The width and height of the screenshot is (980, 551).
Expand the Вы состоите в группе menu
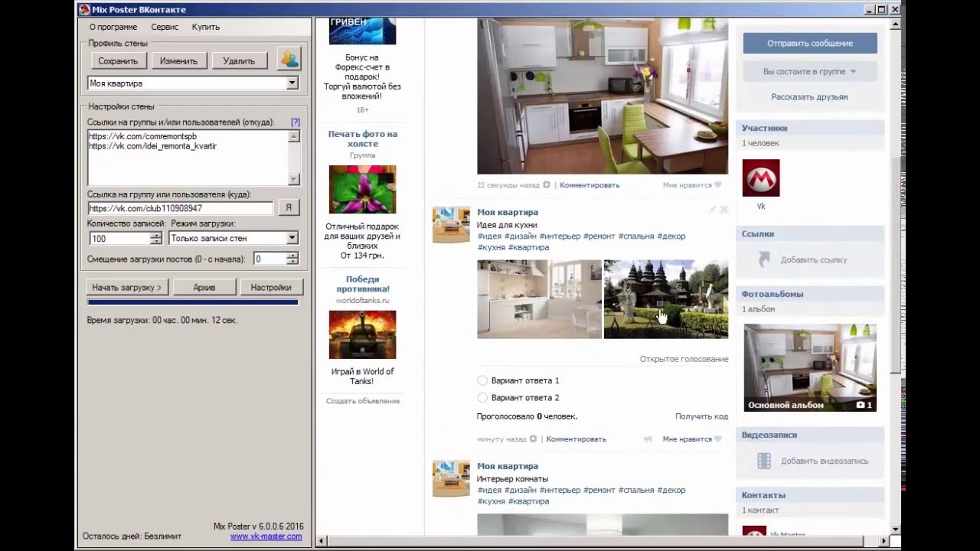pyautogui.click(x=810, y=71)
